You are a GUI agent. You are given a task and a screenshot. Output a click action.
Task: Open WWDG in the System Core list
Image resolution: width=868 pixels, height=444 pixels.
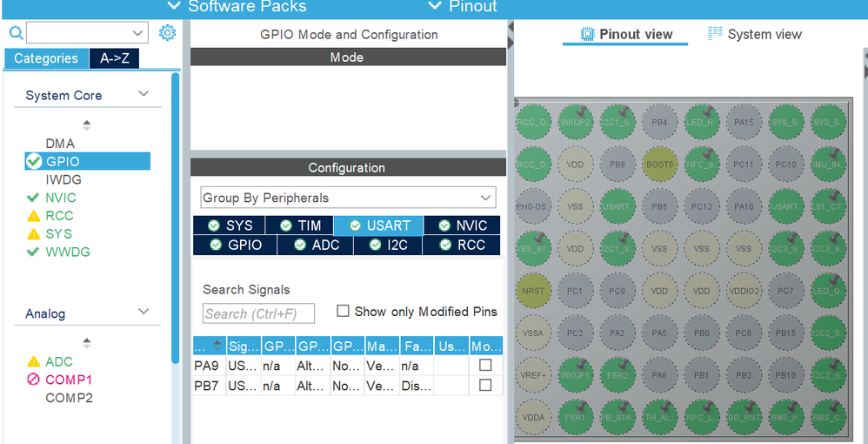tap(68, 252)
